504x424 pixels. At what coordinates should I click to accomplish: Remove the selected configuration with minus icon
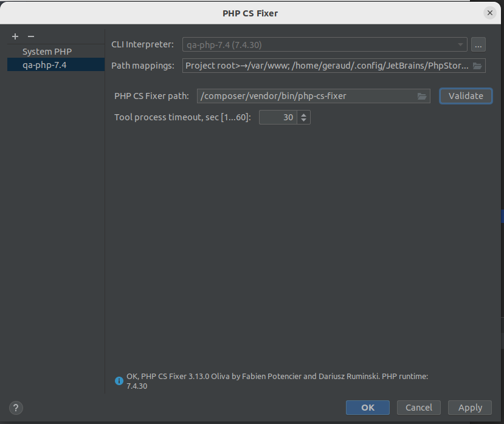[31, 36]
